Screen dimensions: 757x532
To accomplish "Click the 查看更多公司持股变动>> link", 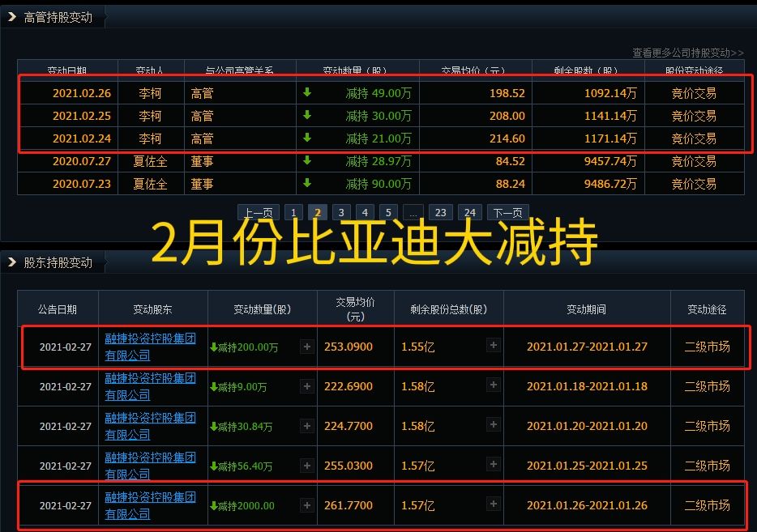I will pos(687,53).
